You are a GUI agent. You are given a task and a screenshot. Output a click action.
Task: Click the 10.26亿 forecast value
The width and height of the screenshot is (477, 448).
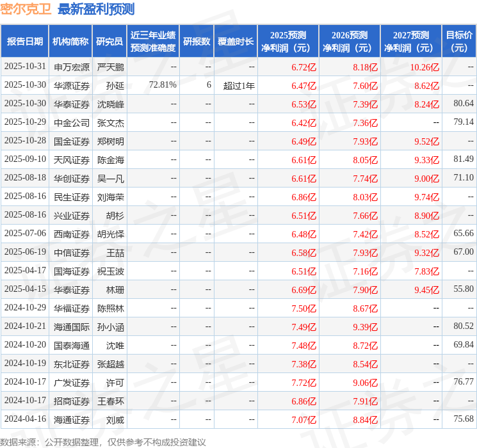point(424,67)
